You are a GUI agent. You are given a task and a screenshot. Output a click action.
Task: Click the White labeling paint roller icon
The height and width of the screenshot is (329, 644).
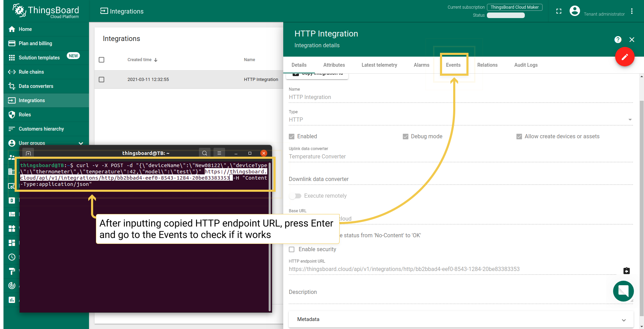12,271
